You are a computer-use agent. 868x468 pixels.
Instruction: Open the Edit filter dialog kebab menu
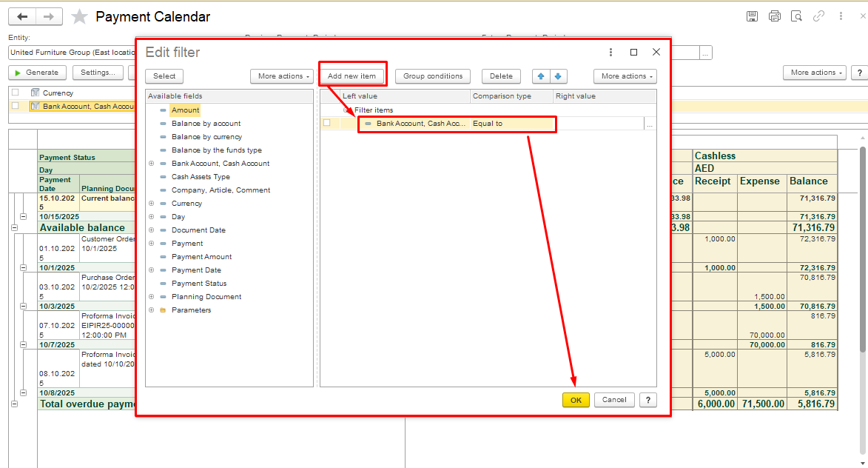click(x=610, y=53)
